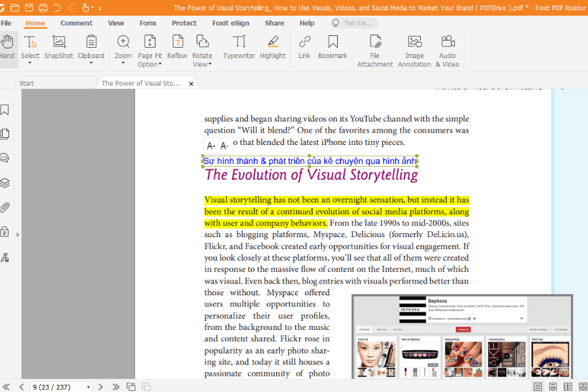Image resolution: width=588 pixels, height=392 pixels.
Task: Open the Protect ribbon tab
Action: (x=184, y=24)
